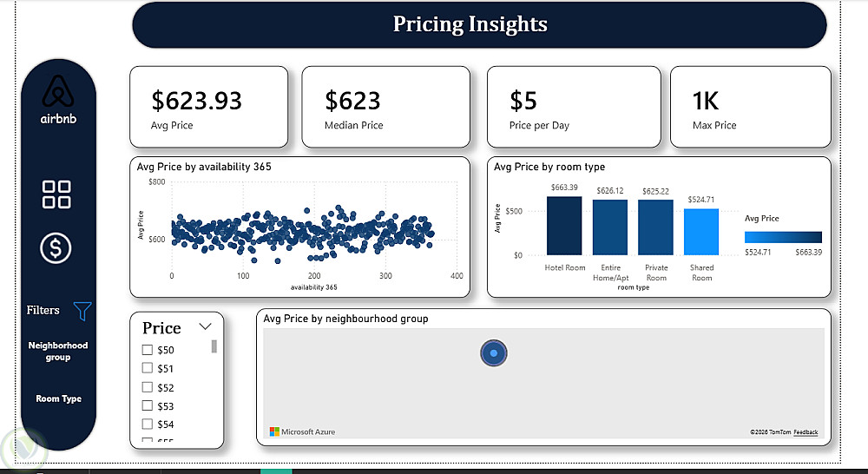Click the funnel filter icon
The height and width of the screenshot is (474, 868).
coord(82,311)
